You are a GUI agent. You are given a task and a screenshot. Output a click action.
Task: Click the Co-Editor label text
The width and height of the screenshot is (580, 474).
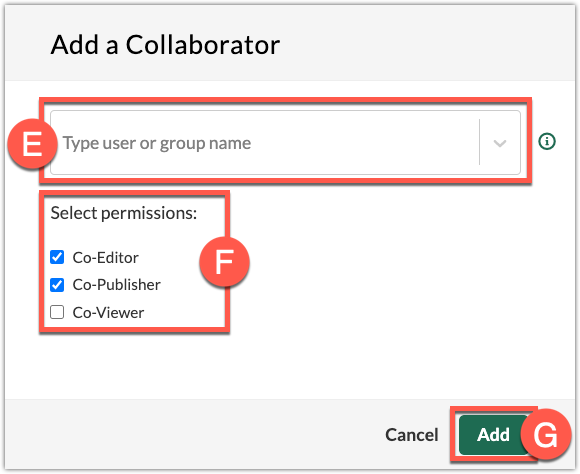pyautogui.click(x=105, y=258)
